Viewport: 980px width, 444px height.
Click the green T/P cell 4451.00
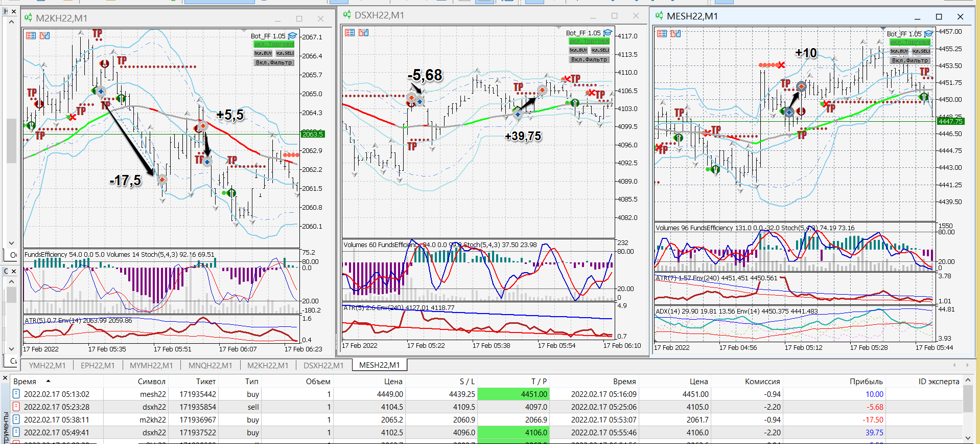tap(513, 394)
